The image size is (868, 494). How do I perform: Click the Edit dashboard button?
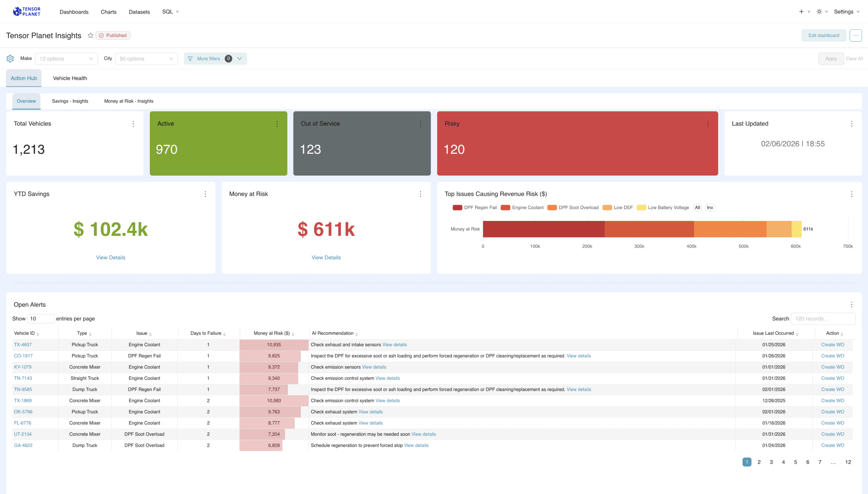pos(824,35)
